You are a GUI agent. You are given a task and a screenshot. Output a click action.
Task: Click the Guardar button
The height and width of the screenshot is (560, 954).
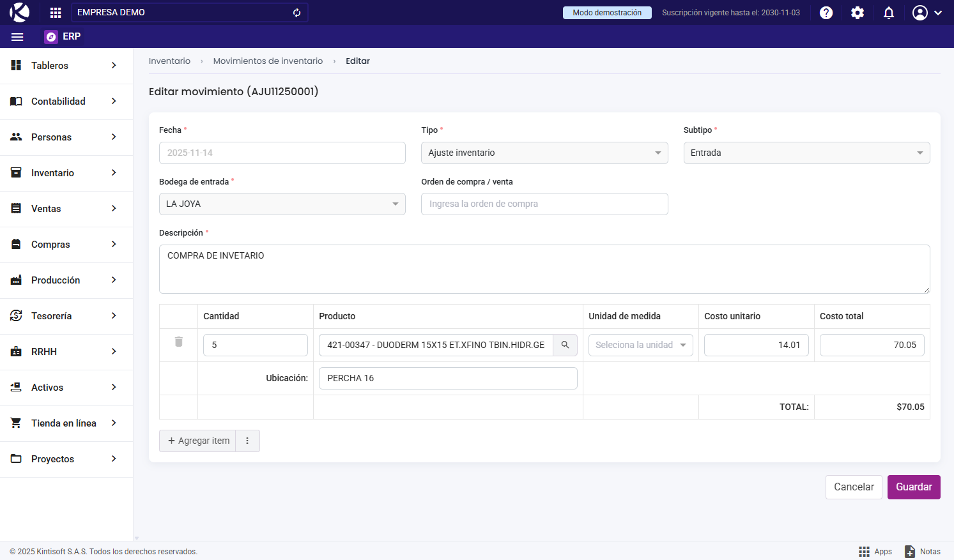(x=913, y=487)
